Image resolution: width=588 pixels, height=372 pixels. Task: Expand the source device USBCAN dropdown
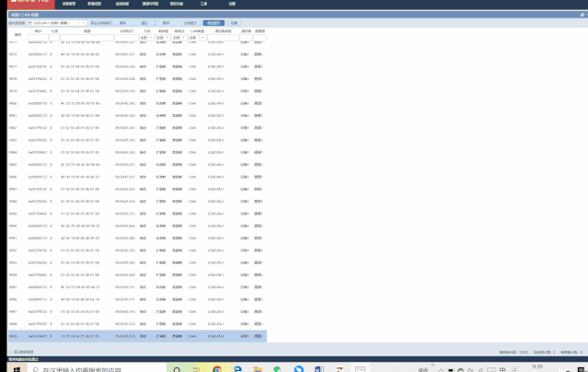(x=83, y=23)
